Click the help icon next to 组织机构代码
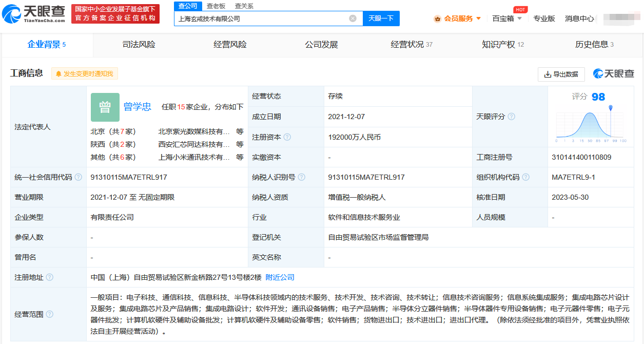Viewport: 644px width, 344px height. (526, 177)
